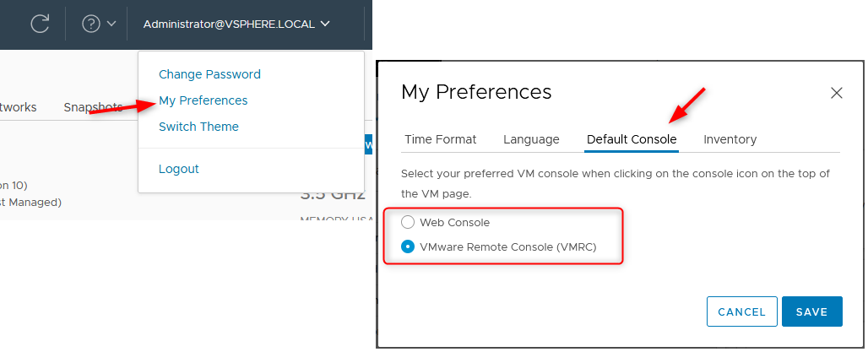Image resolution: width=868 pixels, height=352 pixels.
Task: Click the Web Console label text
Action: tap(454, 223)
